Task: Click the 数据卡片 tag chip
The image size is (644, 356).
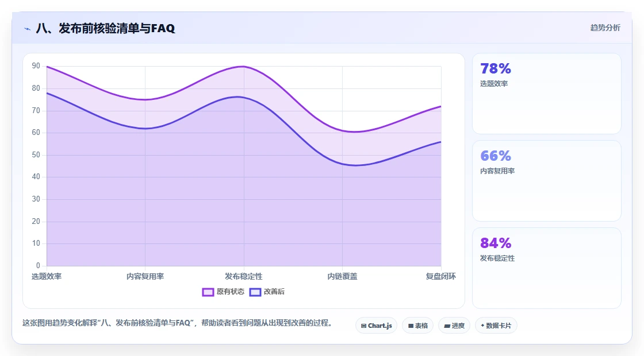Action: coord(496,326)
